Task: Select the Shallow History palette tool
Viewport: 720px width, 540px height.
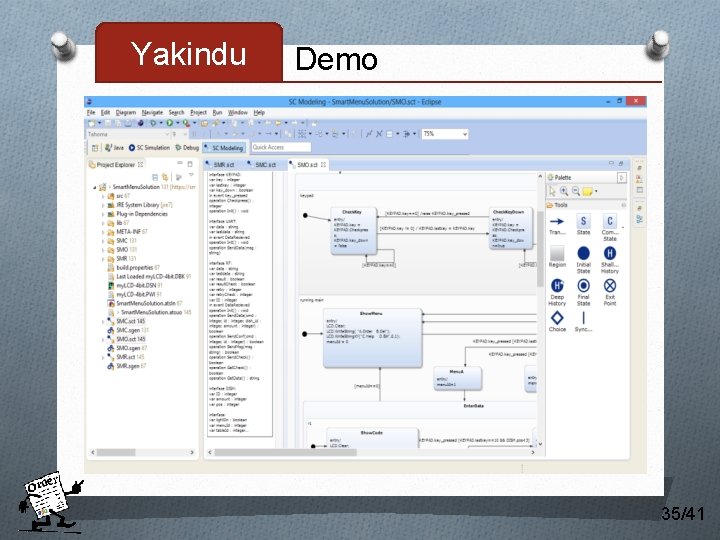Action: [610, 260]
